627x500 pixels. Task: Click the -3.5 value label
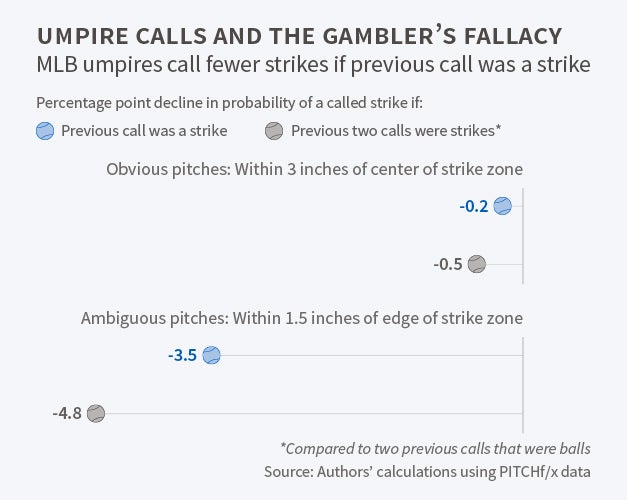(184, 355)
